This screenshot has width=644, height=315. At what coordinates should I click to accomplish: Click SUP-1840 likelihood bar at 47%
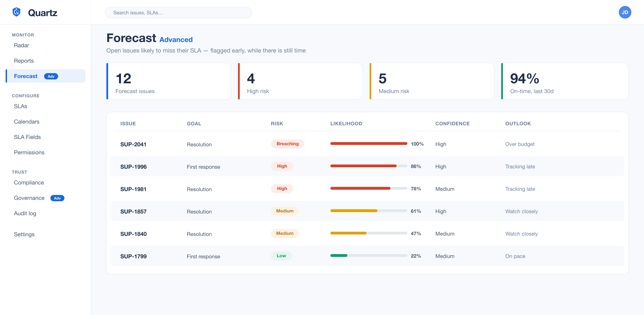[x=369, y=233]
